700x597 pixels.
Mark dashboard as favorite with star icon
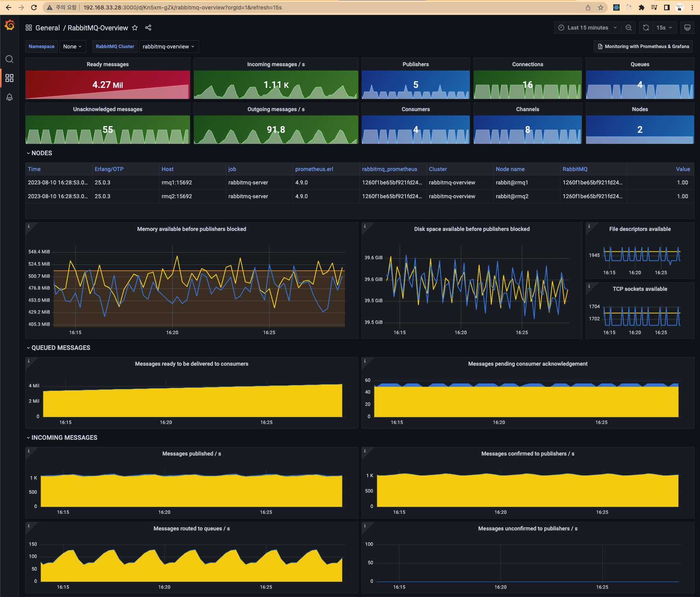pos(135,28)
